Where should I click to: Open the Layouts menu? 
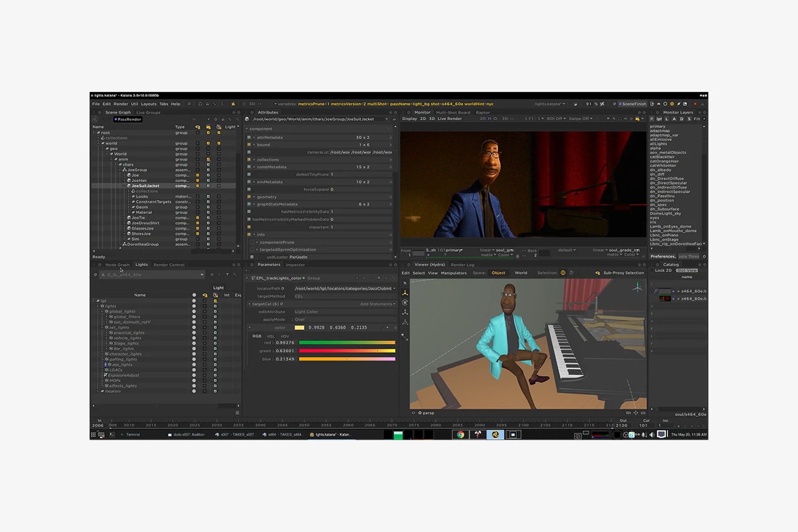pos(148,104)
